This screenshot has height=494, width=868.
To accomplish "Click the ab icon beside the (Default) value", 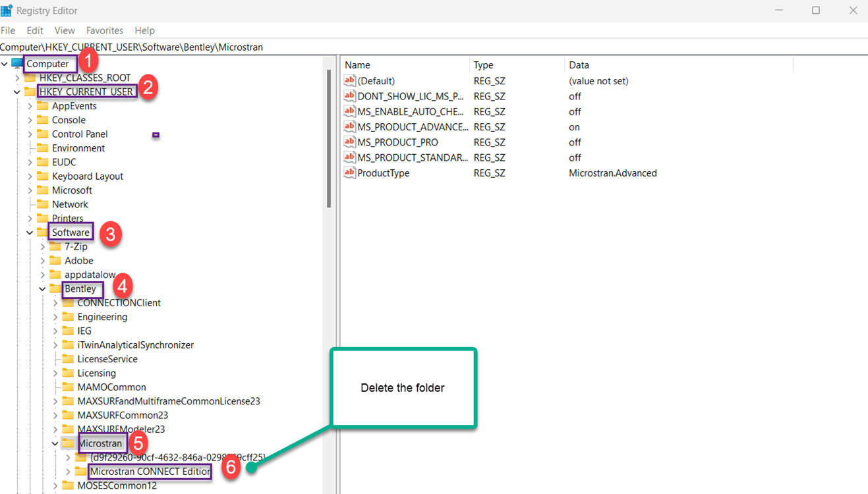I will [349, 80].
